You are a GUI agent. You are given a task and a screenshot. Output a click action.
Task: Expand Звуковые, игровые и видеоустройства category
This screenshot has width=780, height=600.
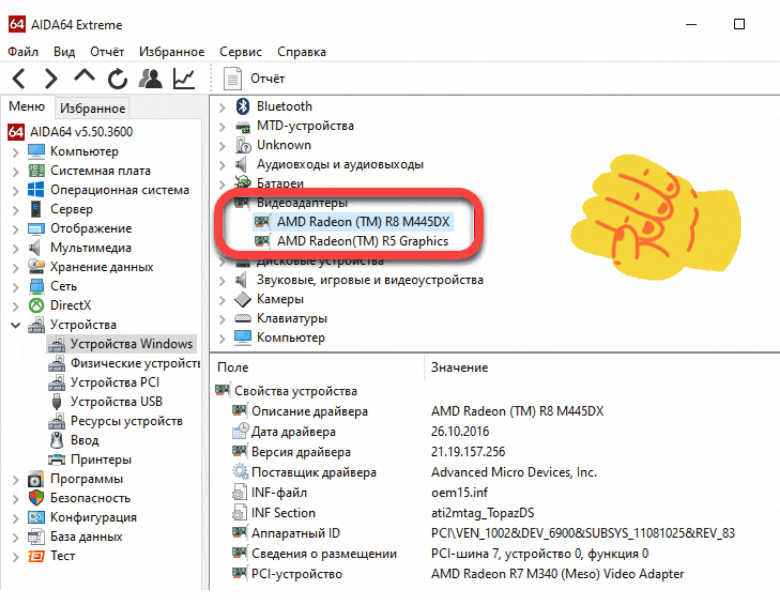point(222,281)
